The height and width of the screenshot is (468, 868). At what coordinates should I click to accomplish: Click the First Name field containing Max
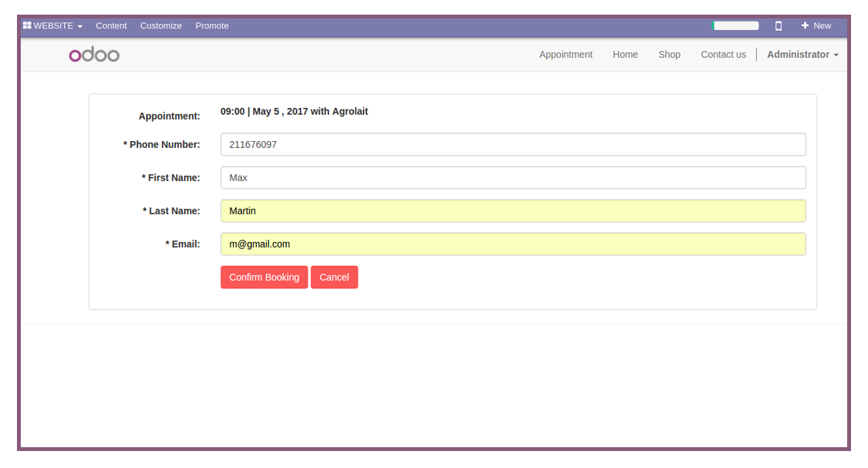tap(513, 178)
